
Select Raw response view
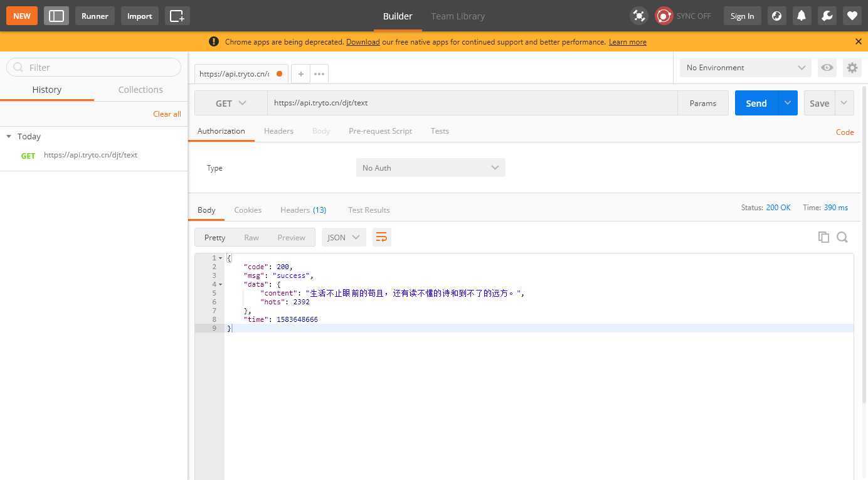(251, 237)
